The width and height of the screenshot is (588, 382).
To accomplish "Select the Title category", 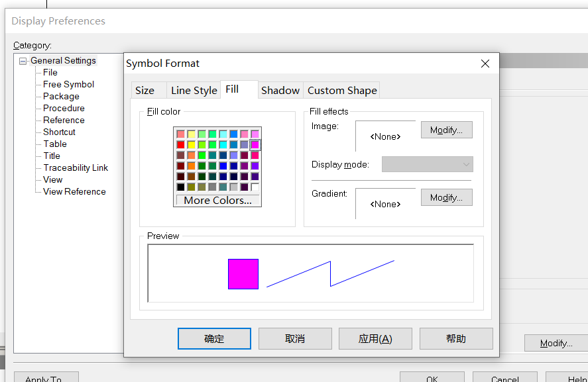I will [x=51, y=156].
